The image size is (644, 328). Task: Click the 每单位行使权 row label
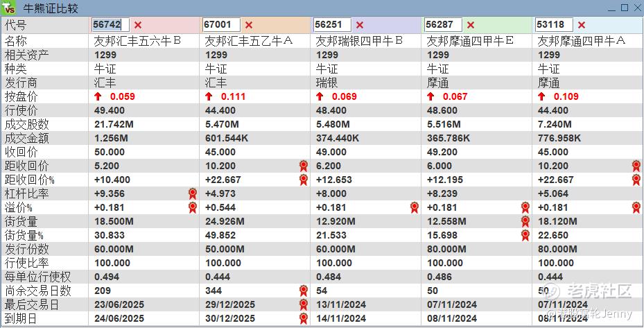tap(38, 277)
